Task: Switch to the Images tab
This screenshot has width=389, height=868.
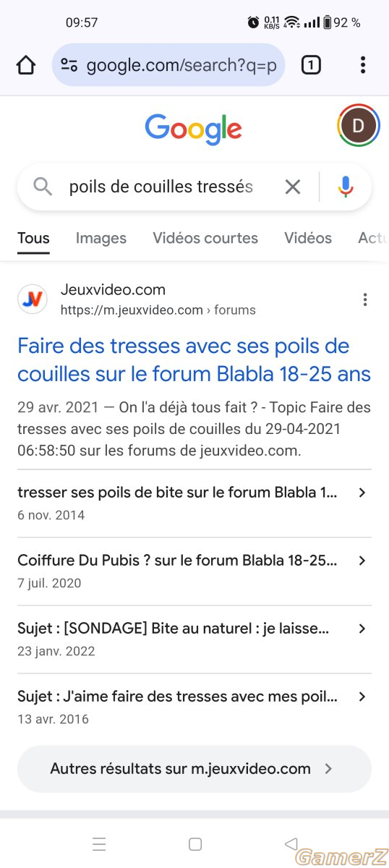Action: (x=101, y=238)
